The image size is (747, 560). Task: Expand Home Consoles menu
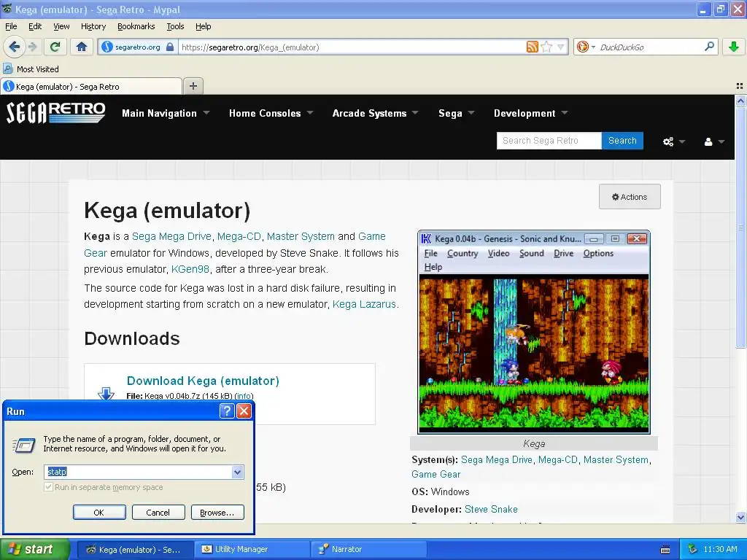tap(271, 113)
